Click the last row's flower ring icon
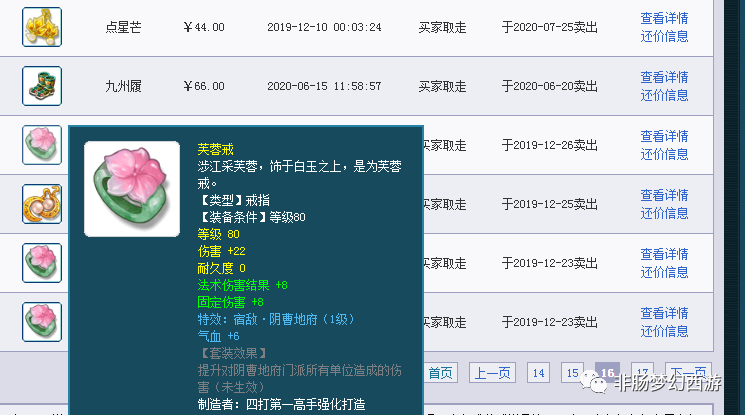This screenshot has width=745, height=415. click(42, 321)
